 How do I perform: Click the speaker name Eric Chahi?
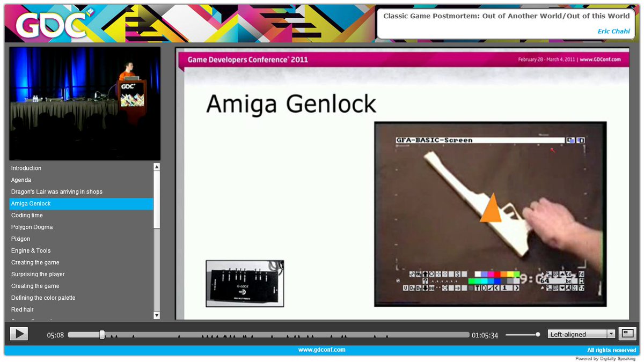click(613, 32)
